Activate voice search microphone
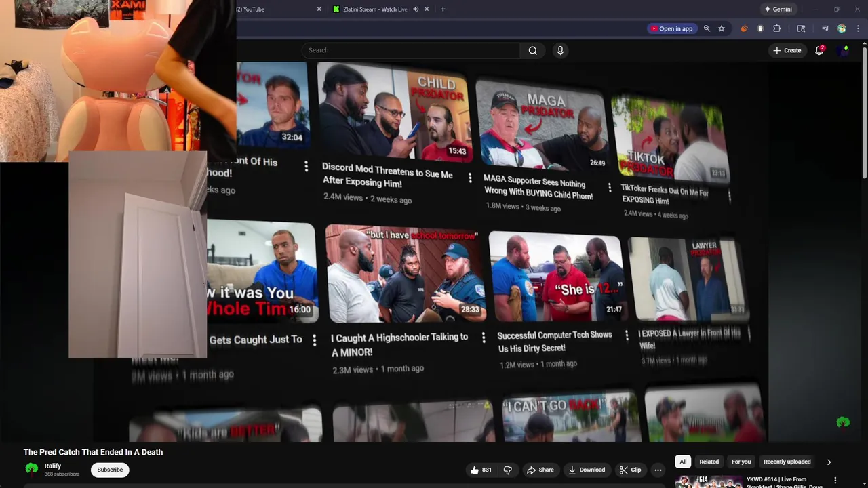868x488 pixels. pos(560,50)
